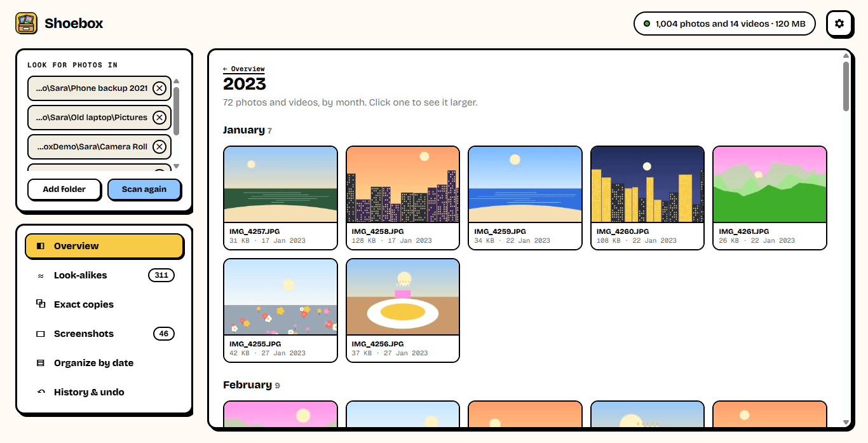Click the photos and videos status pill
The image size is (868, 443).
[724, 24]
